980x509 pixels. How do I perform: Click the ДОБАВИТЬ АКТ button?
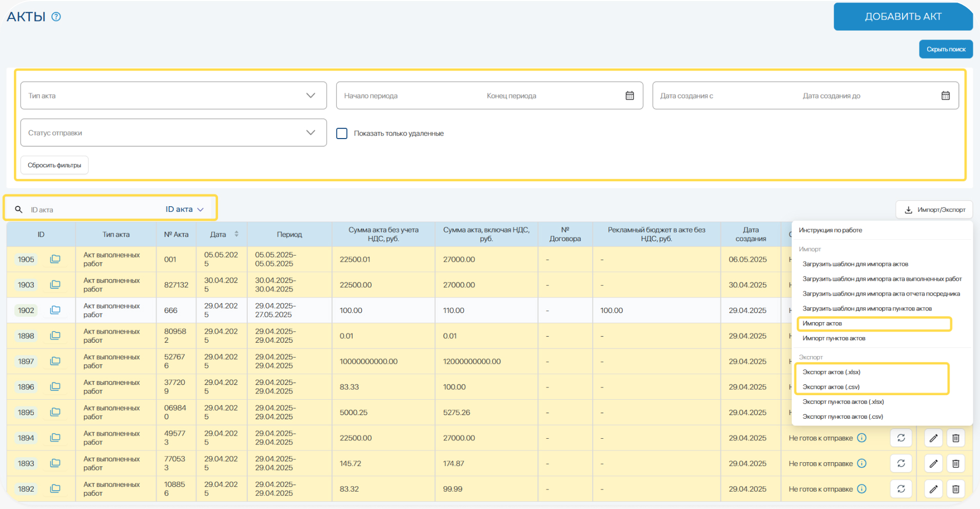(x=903, y=17)
